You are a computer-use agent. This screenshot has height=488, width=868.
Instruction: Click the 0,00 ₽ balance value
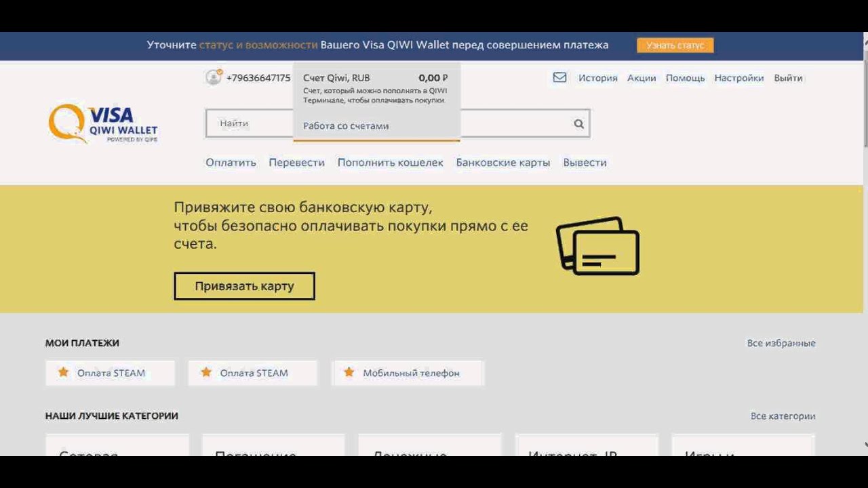point(433,78)
